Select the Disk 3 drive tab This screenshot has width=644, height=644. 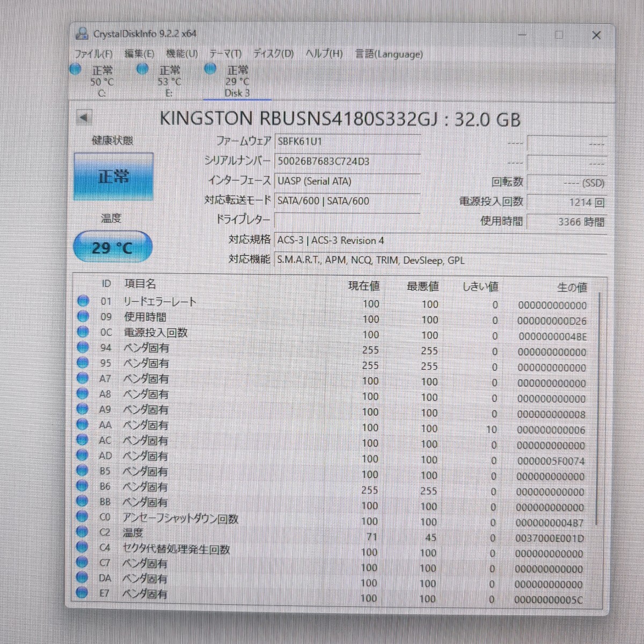237,82
